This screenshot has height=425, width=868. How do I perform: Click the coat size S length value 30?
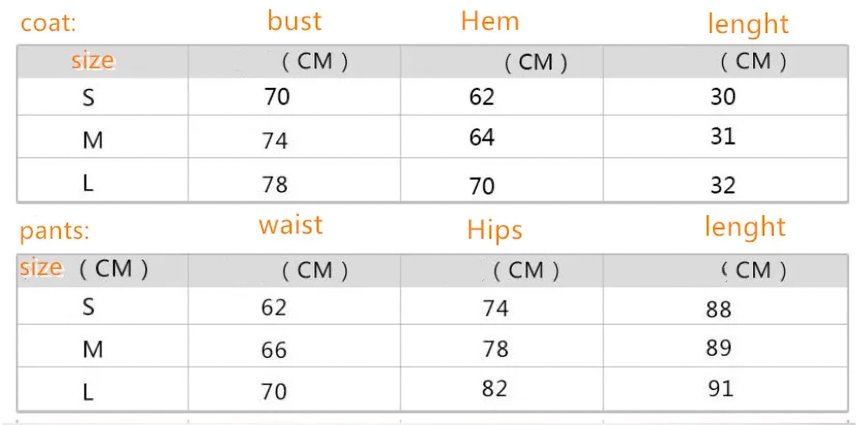[723, 97]
